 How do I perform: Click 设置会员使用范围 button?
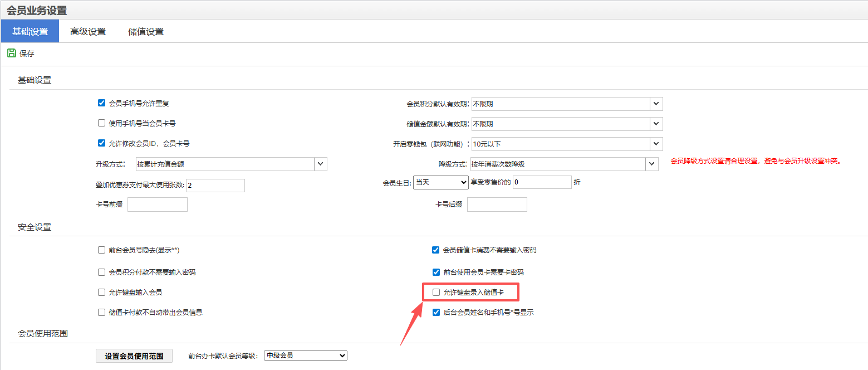(x=134, y=356)
